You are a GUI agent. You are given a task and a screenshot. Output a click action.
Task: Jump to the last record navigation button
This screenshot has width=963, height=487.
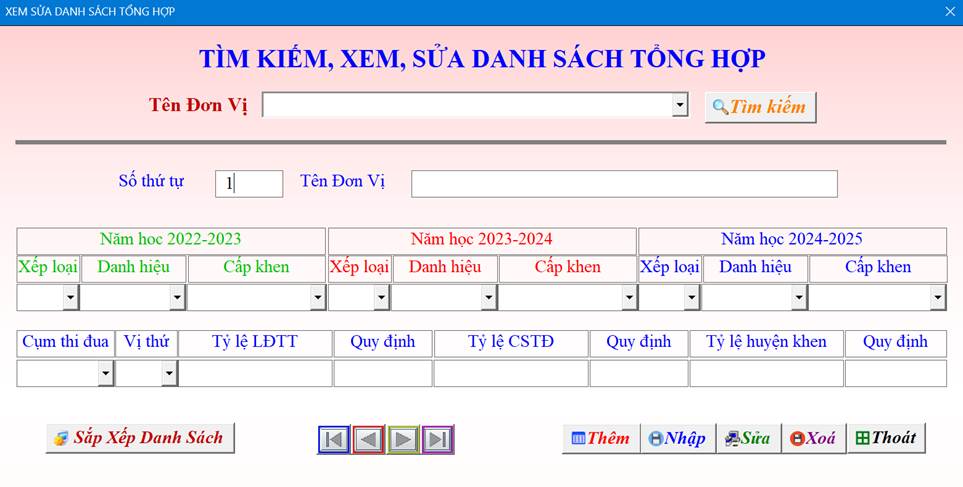coord(437,440)
